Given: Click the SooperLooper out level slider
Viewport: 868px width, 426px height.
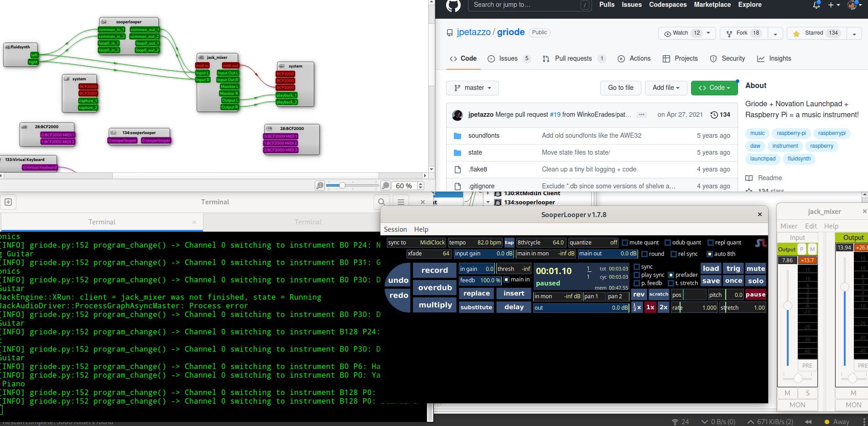Looking at the screenshot, I should [581, 308].
